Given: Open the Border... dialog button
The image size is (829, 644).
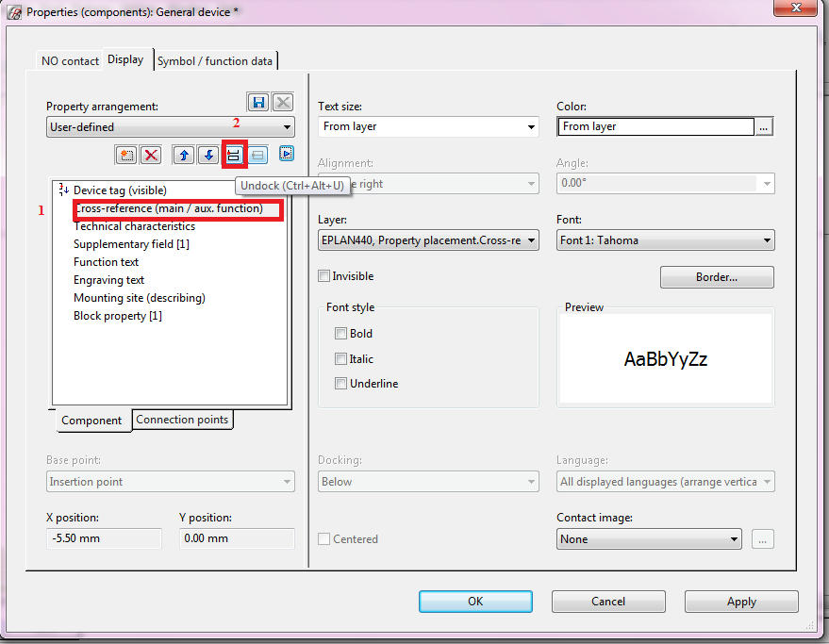Looking at the screenshot, I should pyautogui.click(x=717, y=277).
